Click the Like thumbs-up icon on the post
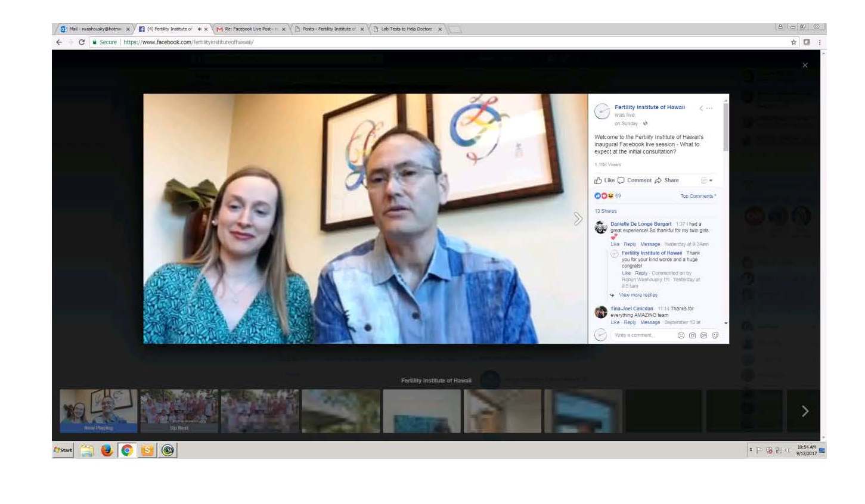 599,181
